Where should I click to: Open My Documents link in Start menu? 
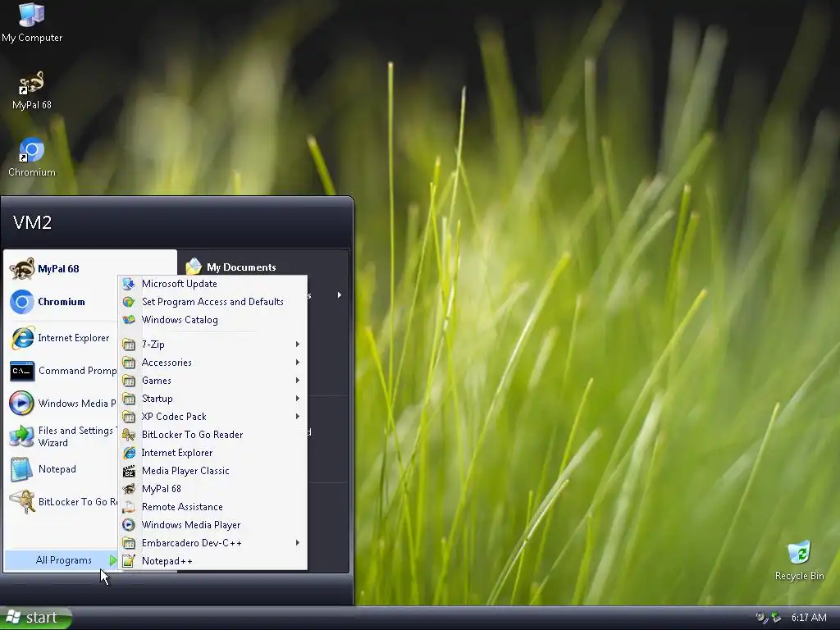pyautogui.click(x=241, y=267)
